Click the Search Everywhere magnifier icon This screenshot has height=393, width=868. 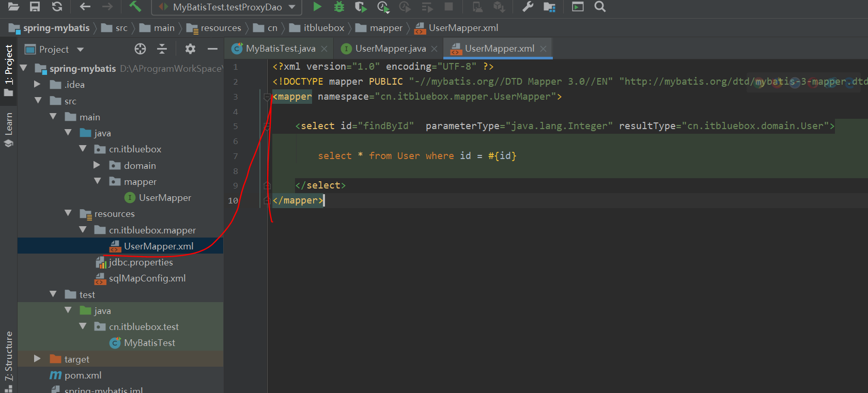600,7
